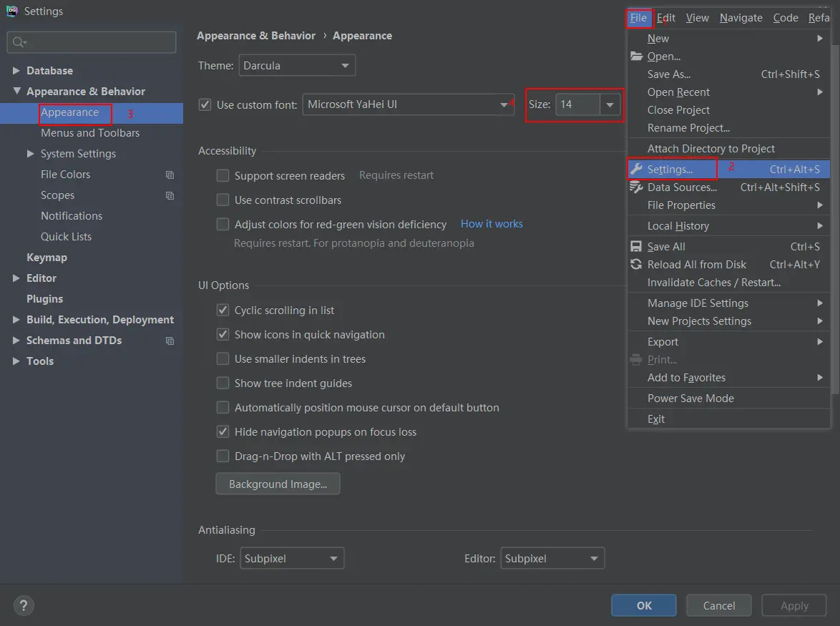The width and height of the screenshot is (840, 626).
Task: Choose Exit from the File menu
Action: 728,419
